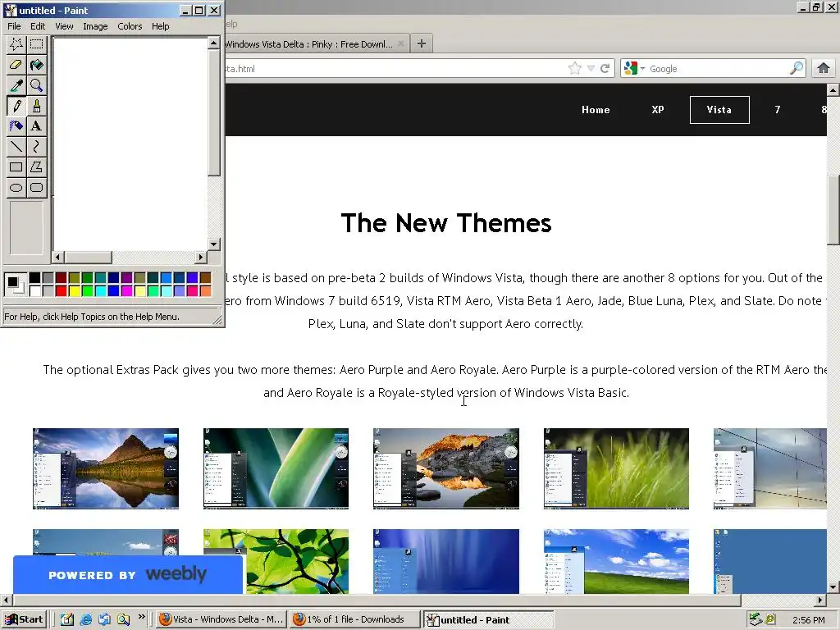This screenshot has width=840, height=630.
Task: Open the 7 navigation link
Action: [778, 110]
